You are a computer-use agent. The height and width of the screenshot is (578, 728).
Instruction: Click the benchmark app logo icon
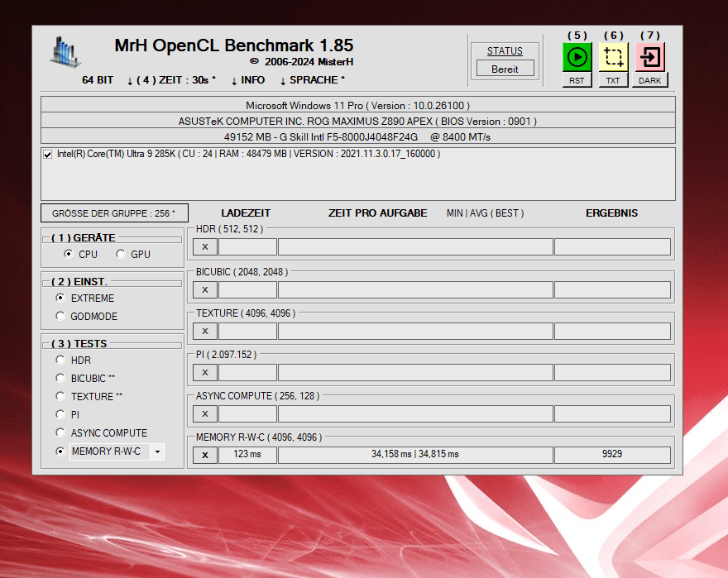click(x=65, y=51)
